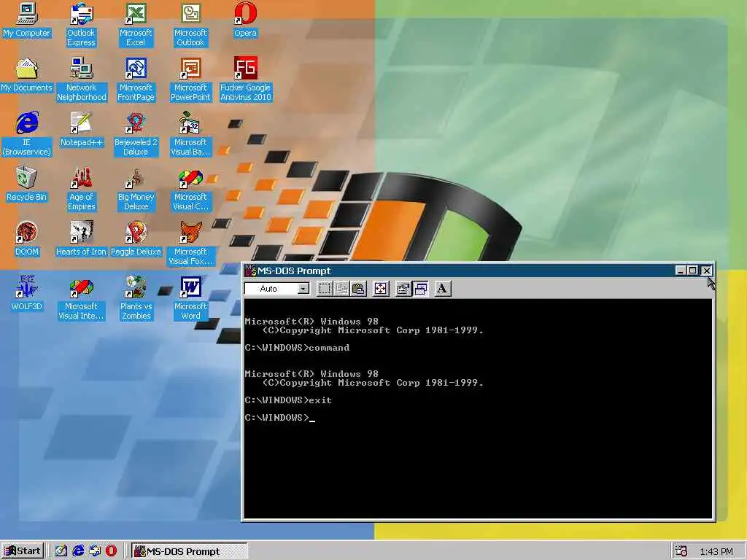The image size is (747, 560).
Task: Toggle Full screen mode icon
Action: pos(381,289)
